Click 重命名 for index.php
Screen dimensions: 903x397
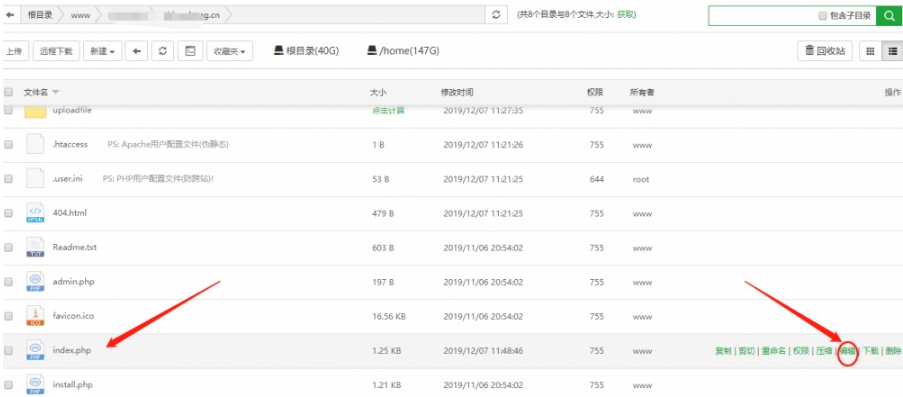tap(773, 350)
